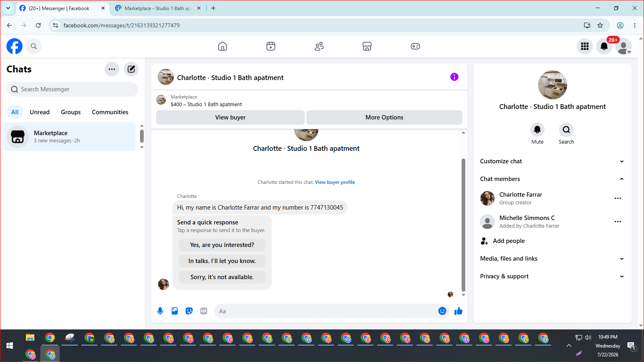Open Chrome three-dot menu

pyautogui.click(x=635, y=25)
